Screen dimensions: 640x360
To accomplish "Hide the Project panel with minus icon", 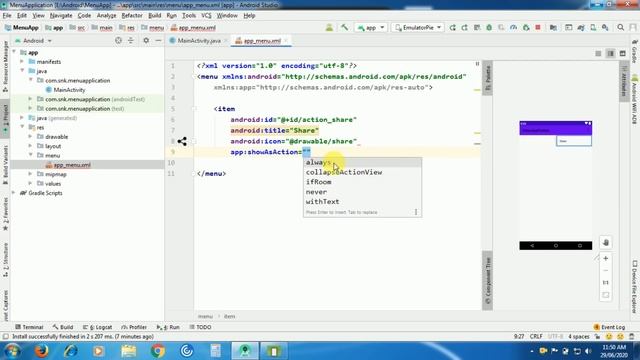I will pos(158,40).
